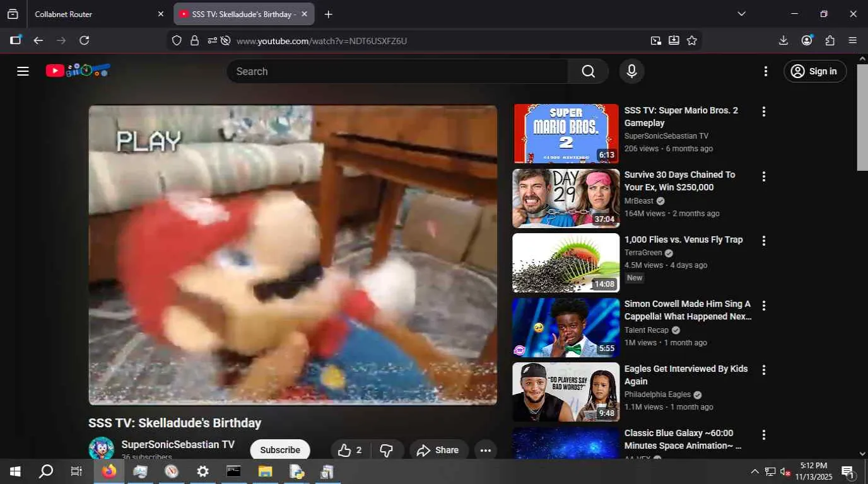
Task: Go back one page
Action: [38, 40]
